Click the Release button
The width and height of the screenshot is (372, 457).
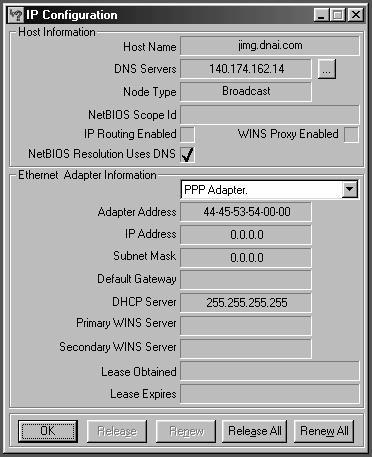[x=117, y=431]
